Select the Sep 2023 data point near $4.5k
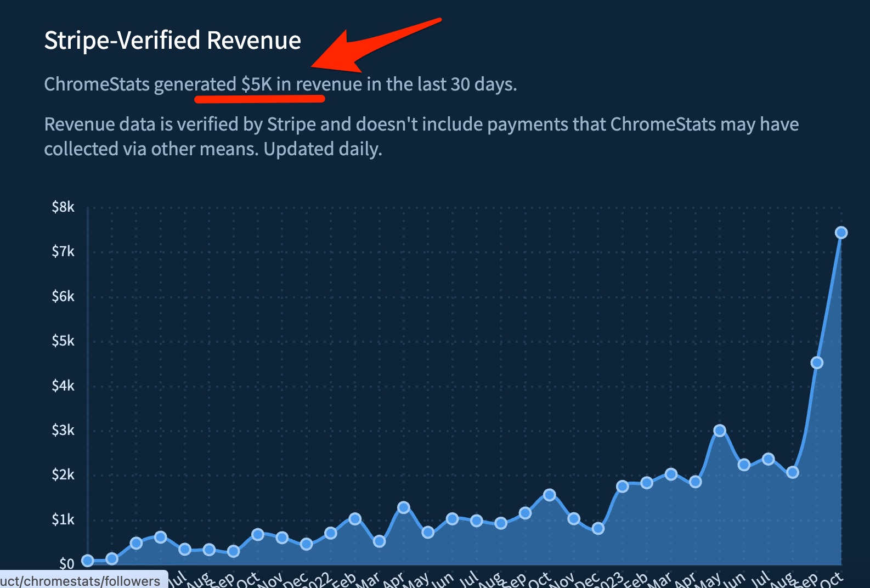Viewport: 870px width, 588px height. point(817,363)
